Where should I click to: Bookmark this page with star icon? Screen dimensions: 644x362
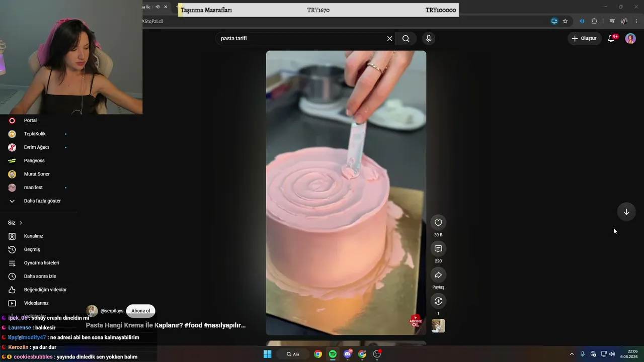(565, 21)
